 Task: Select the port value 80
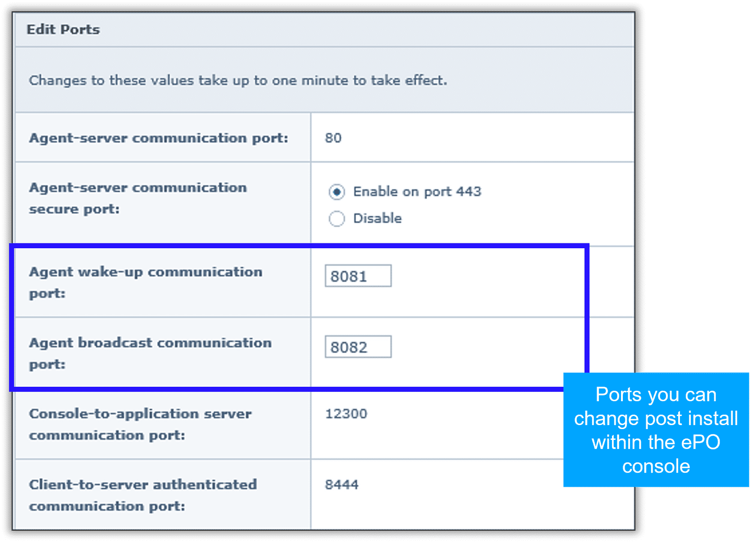pos(333,138)
